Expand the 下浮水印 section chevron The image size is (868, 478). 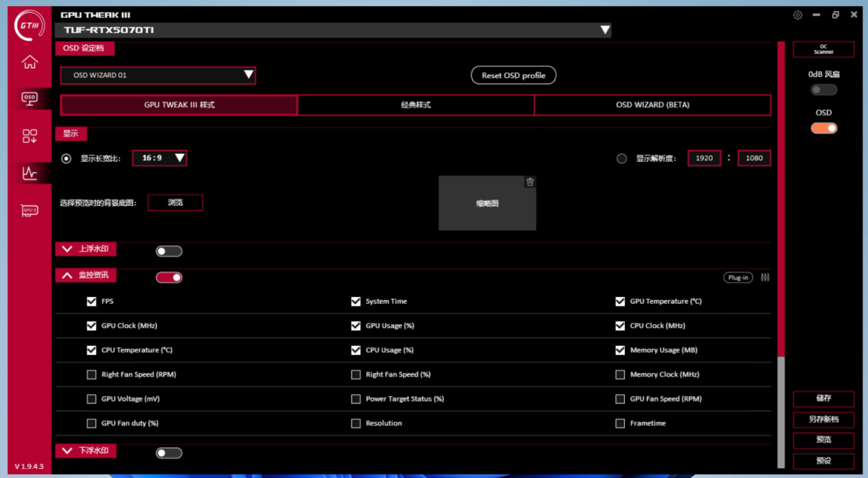(x=67, y=451)
